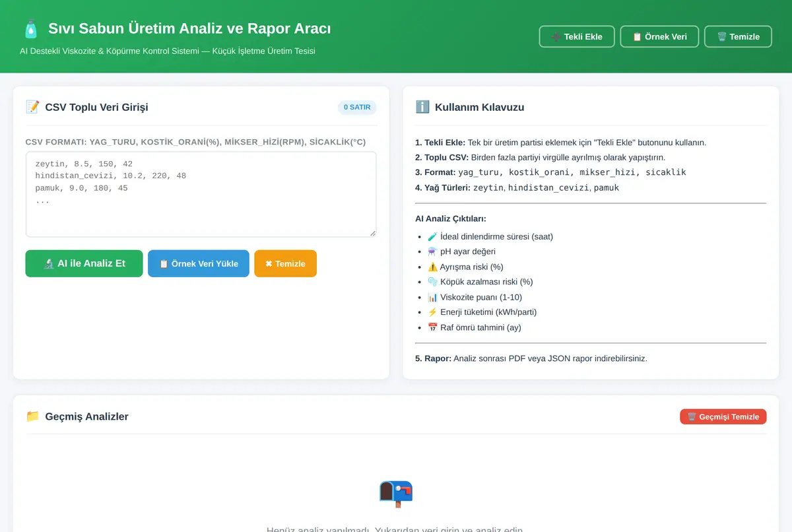Image resolution: width=792 pixels, height=532 pixels.
Task: Click the memo icon beside CSV Toplu Veri Girişi
Action: tap(32, 107)
